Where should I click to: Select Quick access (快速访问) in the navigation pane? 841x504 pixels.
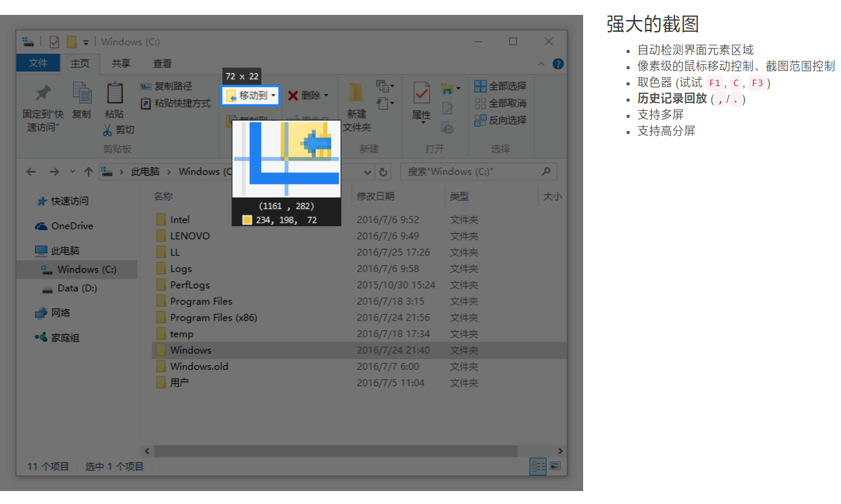[63, 201]
